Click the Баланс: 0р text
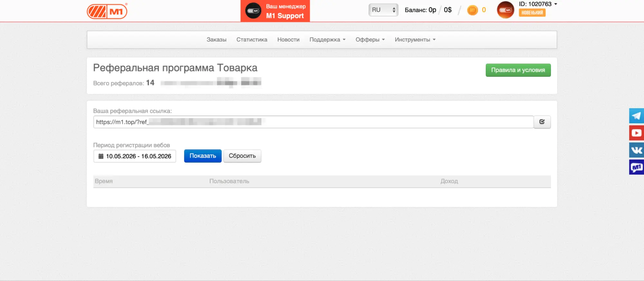The height and width of the screenshot is (281, 644). click(420, 10)
